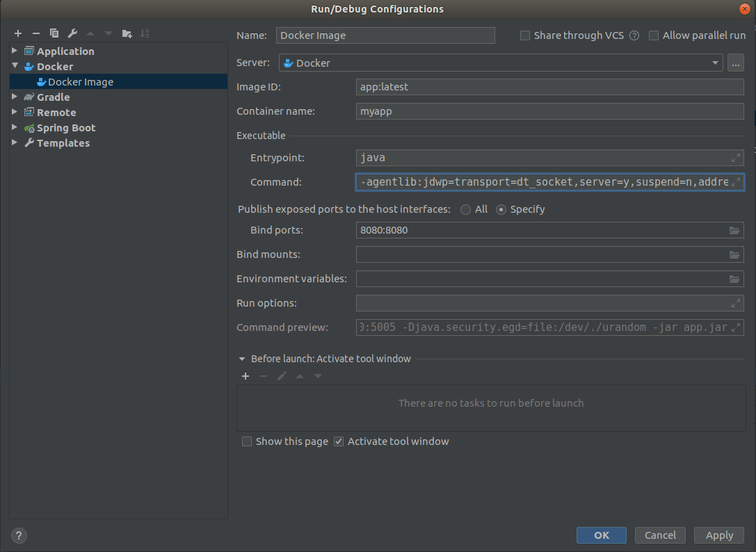Click inside the Container name field
Image resolution: width=756 pixels, height=552 pixels.
click(549, 111)
